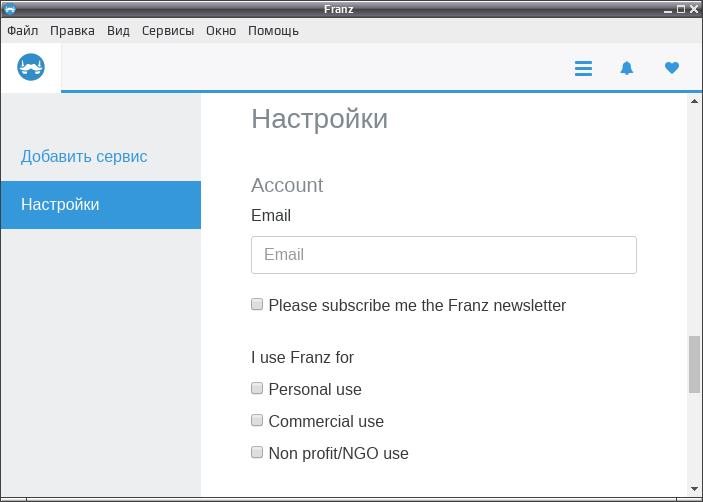Check the Personal use option
Image resolution: width=703 pixels, height=502 pixels.
click(x=257, y=388)
